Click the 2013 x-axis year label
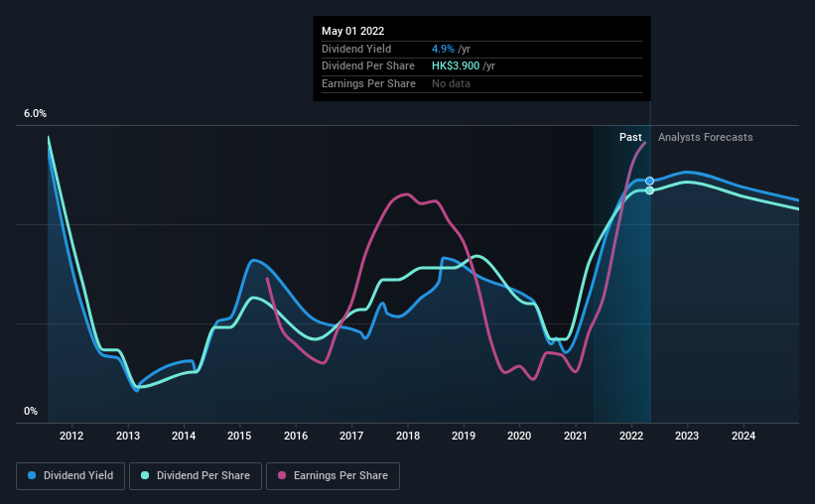The width and height of the screenshot is (815, 504). 128,436
